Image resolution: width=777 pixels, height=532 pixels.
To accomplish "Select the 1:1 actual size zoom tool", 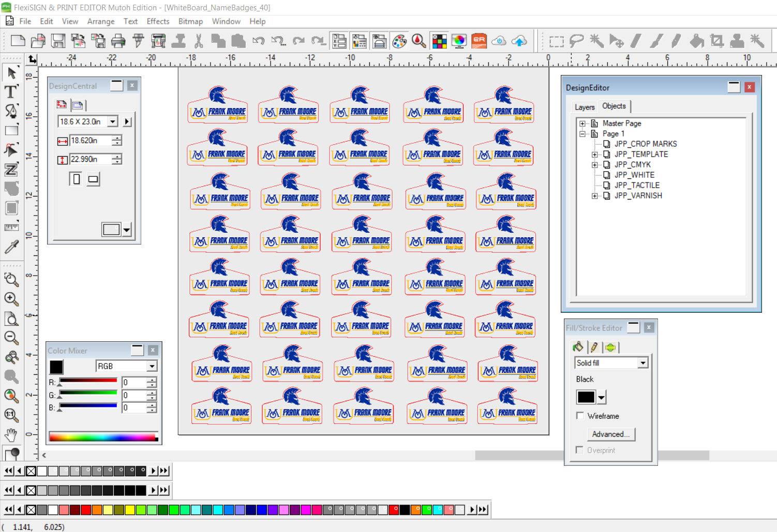I will click(x=11, y=415).
